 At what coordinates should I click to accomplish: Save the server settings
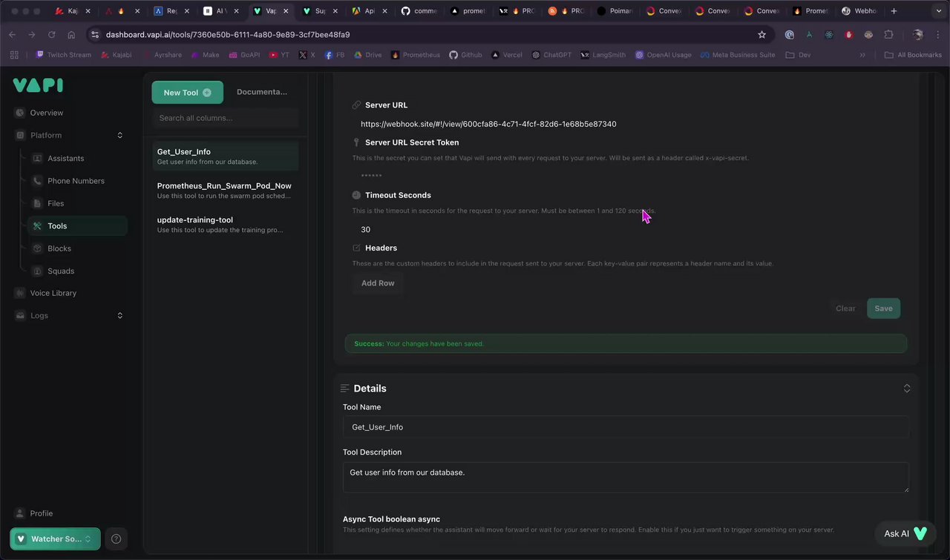[883, 309]
